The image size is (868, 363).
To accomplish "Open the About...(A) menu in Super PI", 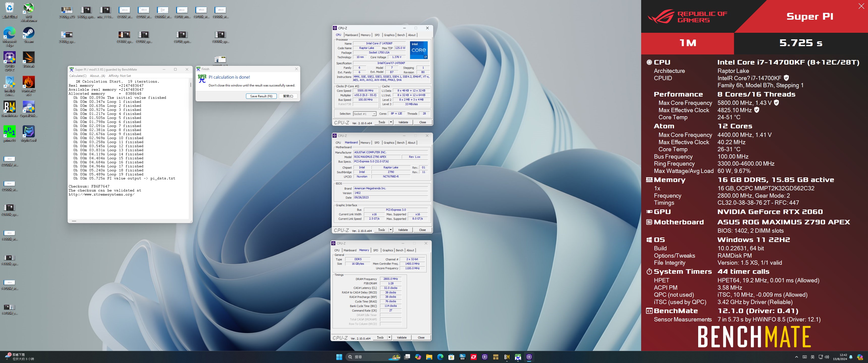I will 97,76.
